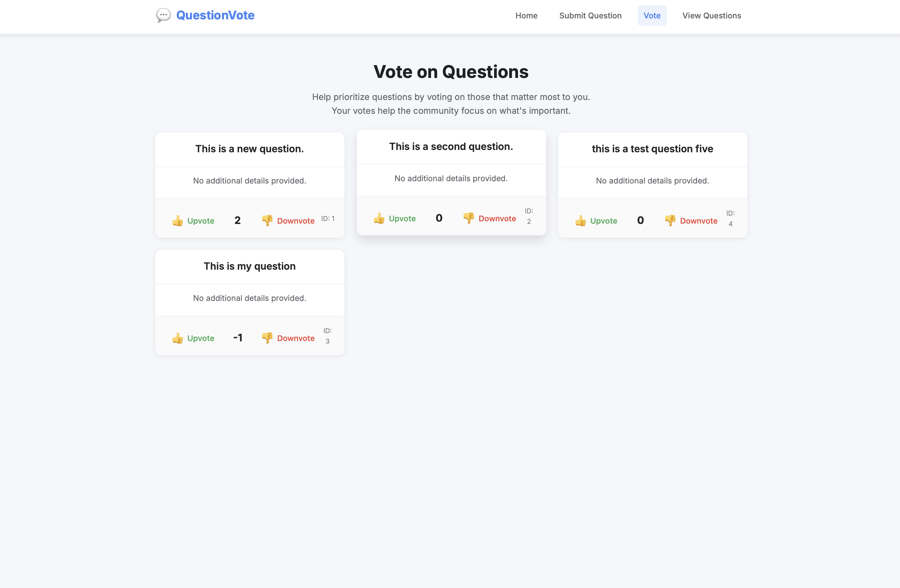The image size is (900, 588).
Task: Upvote the question with ID 1
Action: [x=193, y=221]
